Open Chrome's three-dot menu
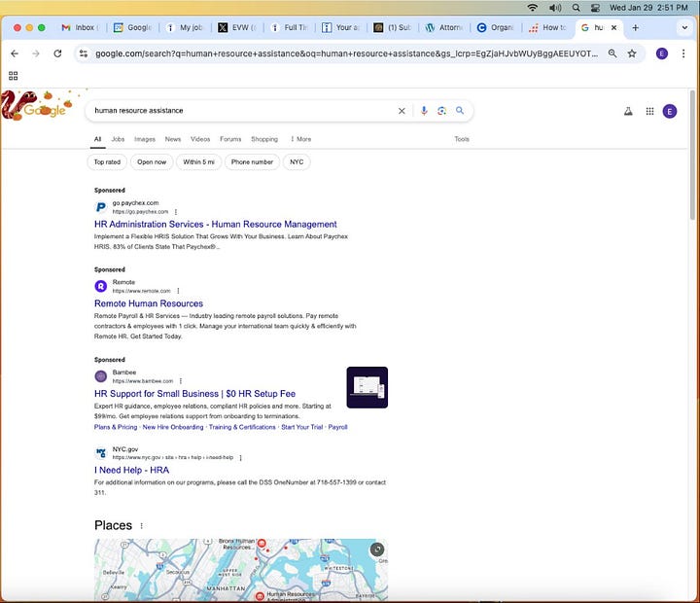 683,53
